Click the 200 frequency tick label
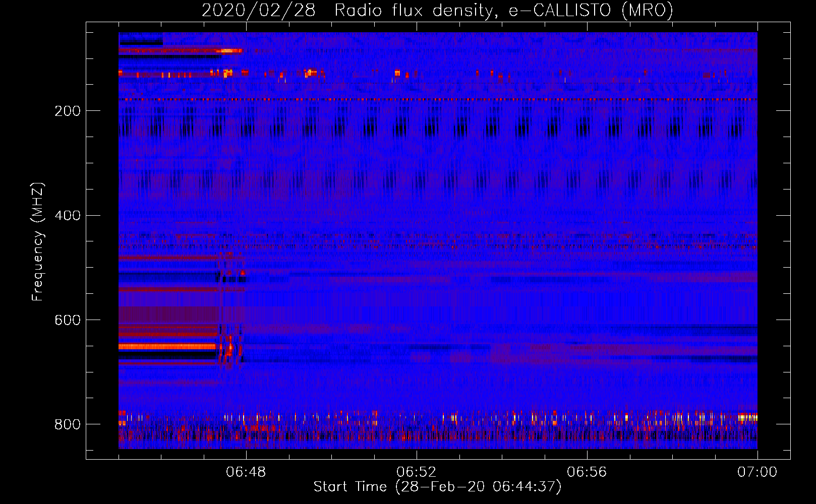 [68, 111]
